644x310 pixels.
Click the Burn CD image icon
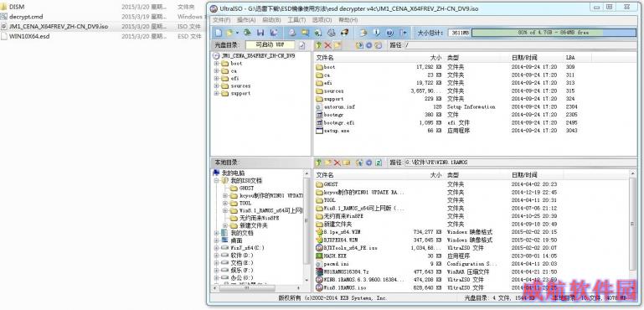click(344, 33)
